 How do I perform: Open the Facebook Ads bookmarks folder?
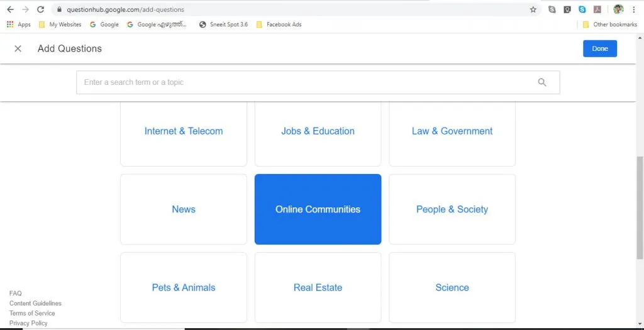click(279, 25)
